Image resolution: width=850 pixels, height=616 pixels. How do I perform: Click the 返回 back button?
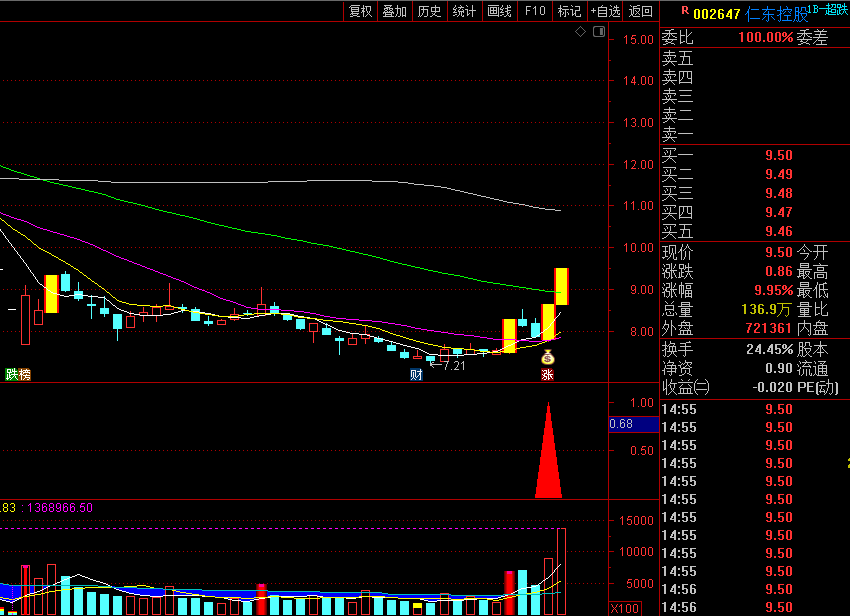tap(640, 11)
